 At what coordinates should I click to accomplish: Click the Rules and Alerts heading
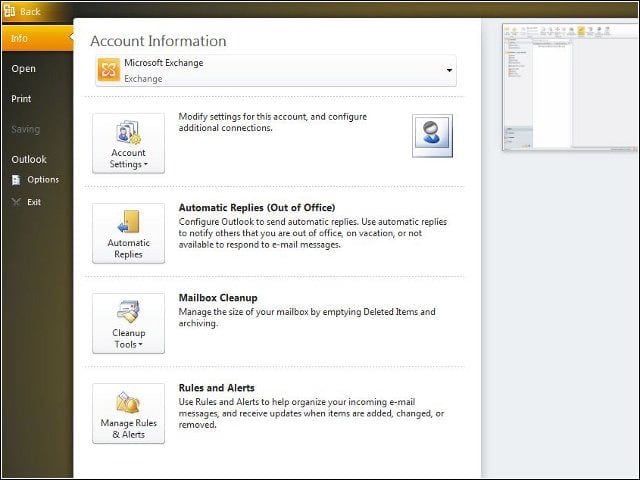click(216, 388)
